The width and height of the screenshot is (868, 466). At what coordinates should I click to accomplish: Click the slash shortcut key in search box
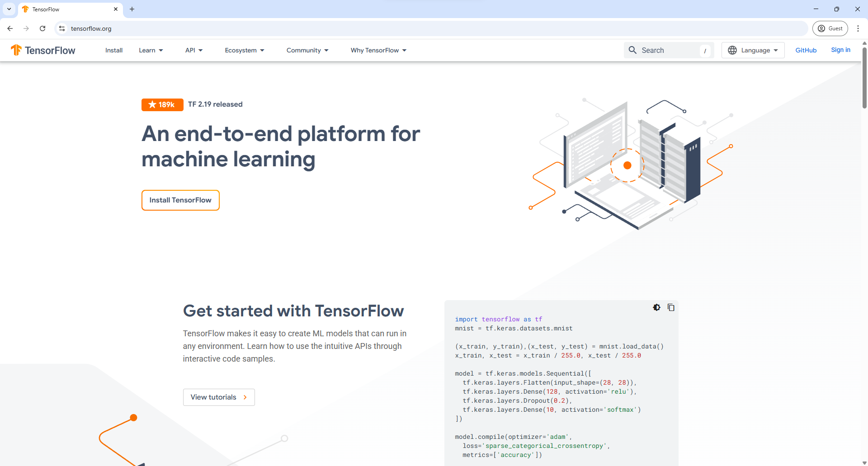[705, 51]
